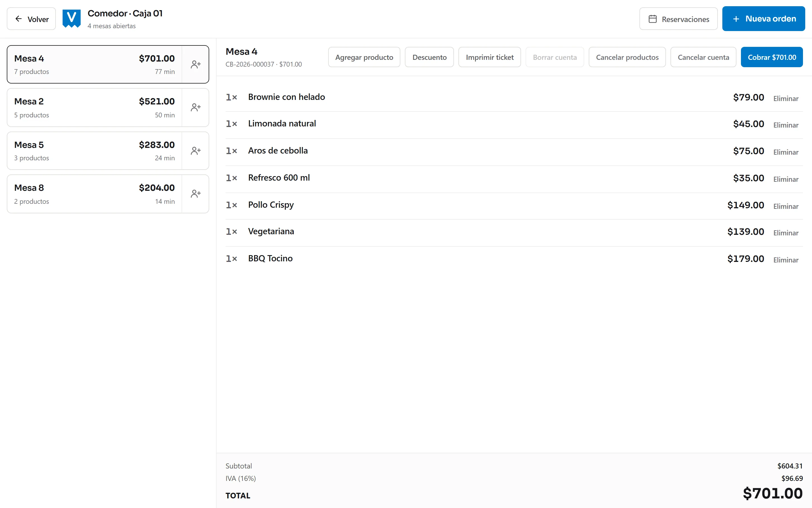The image size is (812, 508).
Task: Select the Mesa 8 table card
Action: [94, 194]
